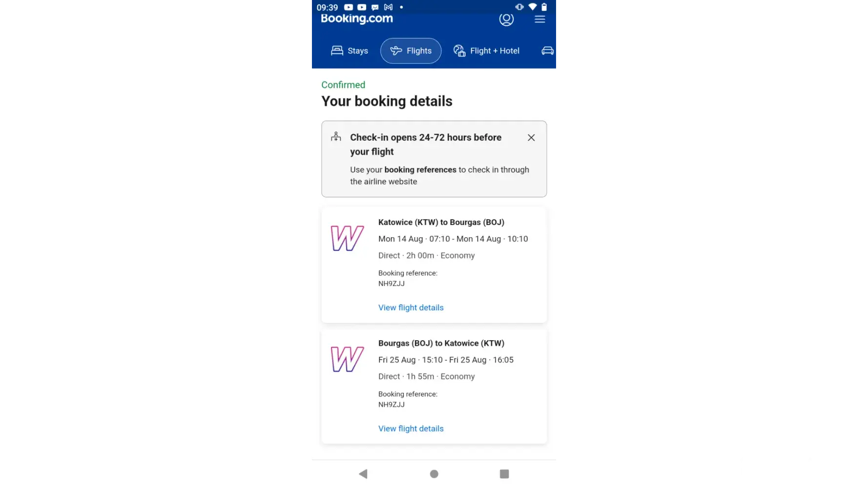This screenshot has width=868, height=488.
Task: Open the Flight + Hotel tab
Action: pyautogui.click(x=486, y=51)
